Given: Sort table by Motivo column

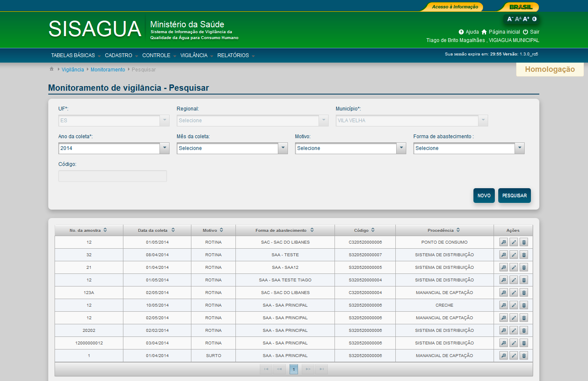Looking at the screenshot, I should tap(213, 230).
